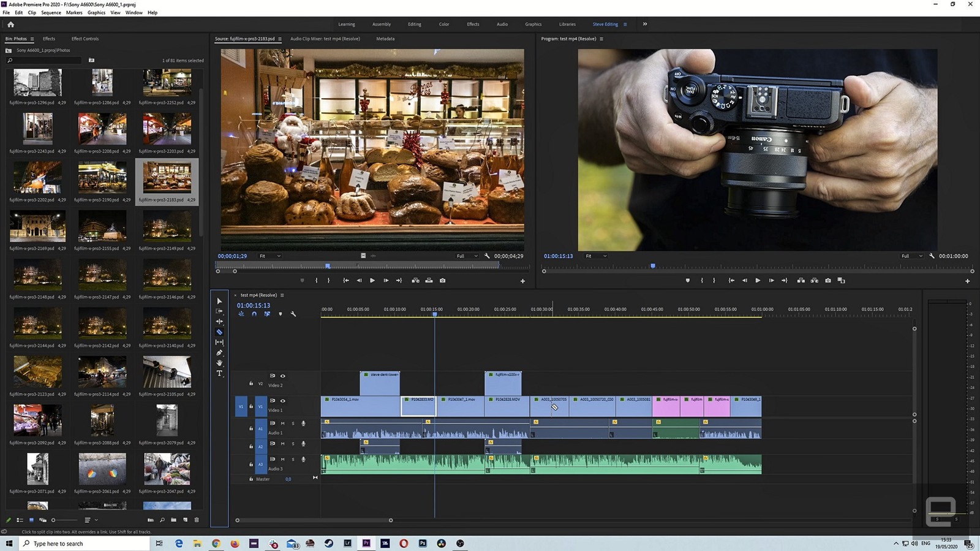Toggle snap in timeline
This screenshot has height=551, width=980.
click(x=254, y=314)
